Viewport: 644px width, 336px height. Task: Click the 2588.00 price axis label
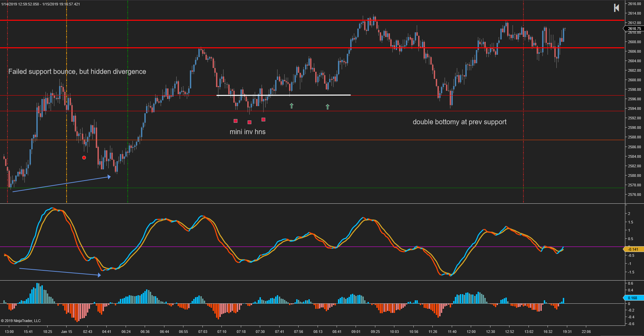click(634, 137)
